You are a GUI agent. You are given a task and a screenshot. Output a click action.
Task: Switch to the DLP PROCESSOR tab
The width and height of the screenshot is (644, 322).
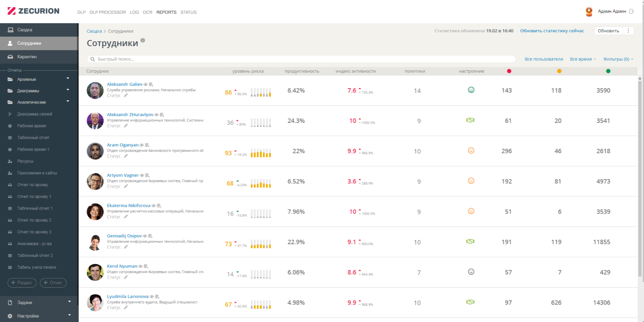click(107, 12)
